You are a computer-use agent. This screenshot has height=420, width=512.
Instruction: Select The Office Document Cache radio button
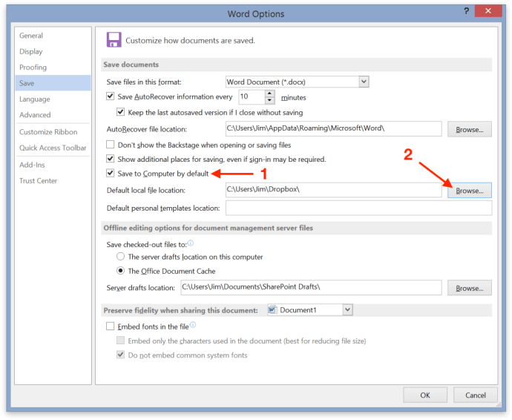[x=120, y=271]
